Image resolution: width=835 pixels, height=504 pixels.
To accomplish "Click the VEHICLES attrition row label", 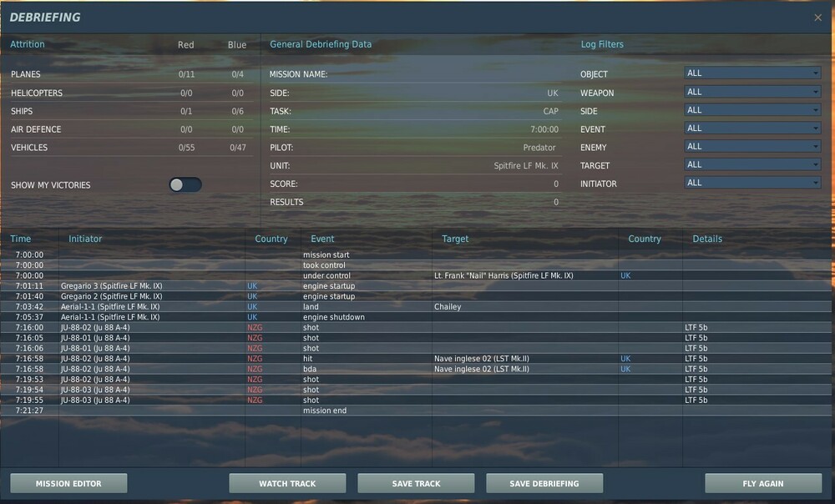I will coord(29,148).
